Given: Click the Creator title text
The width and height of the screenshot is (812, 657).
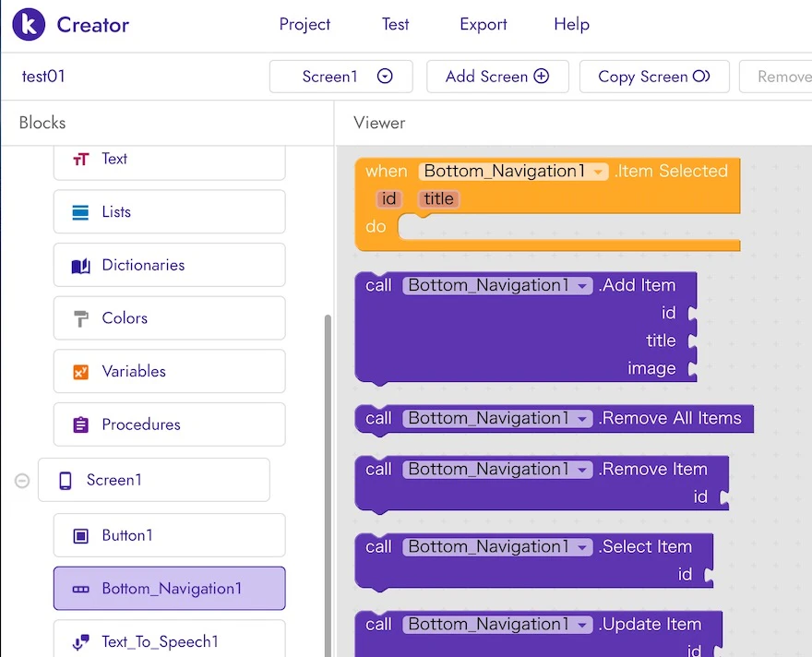Looking at the screenshot, I should tap(92, 25).
